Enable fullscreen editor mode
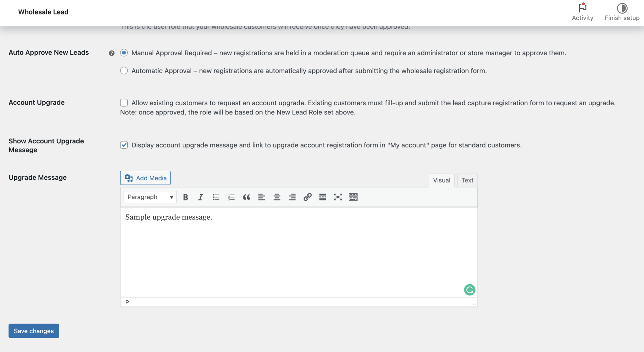 338,197
